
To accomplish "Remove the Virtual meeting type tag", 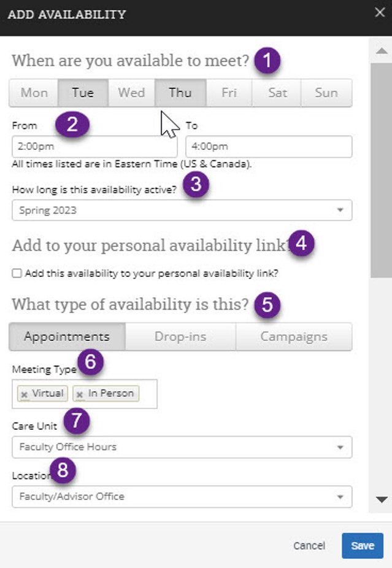I will 25,394.
